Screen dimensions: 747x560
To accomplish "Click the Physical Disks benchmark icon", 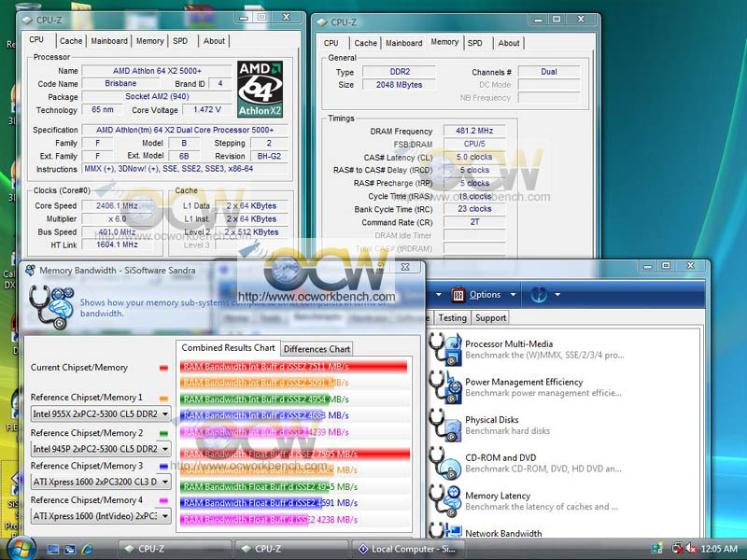I will coord(445,425).
